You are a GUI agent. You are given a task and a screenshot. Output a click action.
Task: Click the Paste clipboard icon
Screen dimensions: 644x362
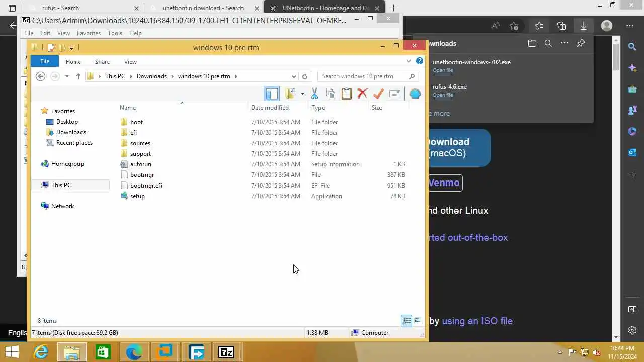347,94
